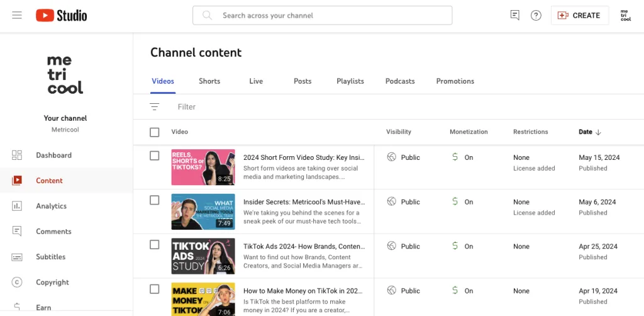Click Public visibility for the Apr 19 video
Screen dimensions: 644x316
point(410,291)
